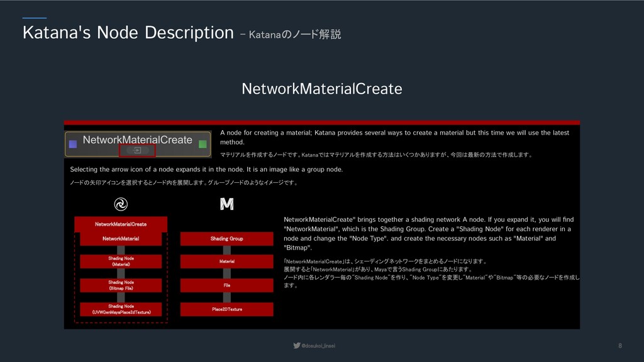The image size is (644, 362).
Task: Click text 'A node for creating a material'
Action: pos(266,133)
